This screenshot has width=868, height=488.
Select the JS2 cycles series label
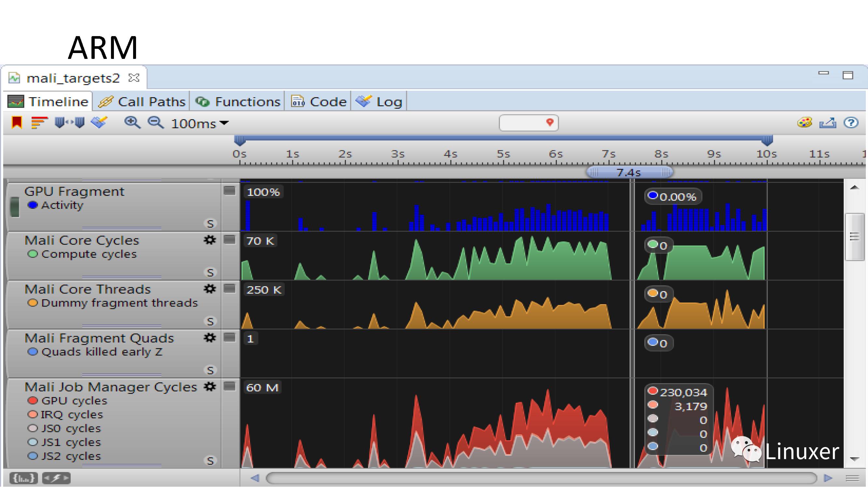71,456
